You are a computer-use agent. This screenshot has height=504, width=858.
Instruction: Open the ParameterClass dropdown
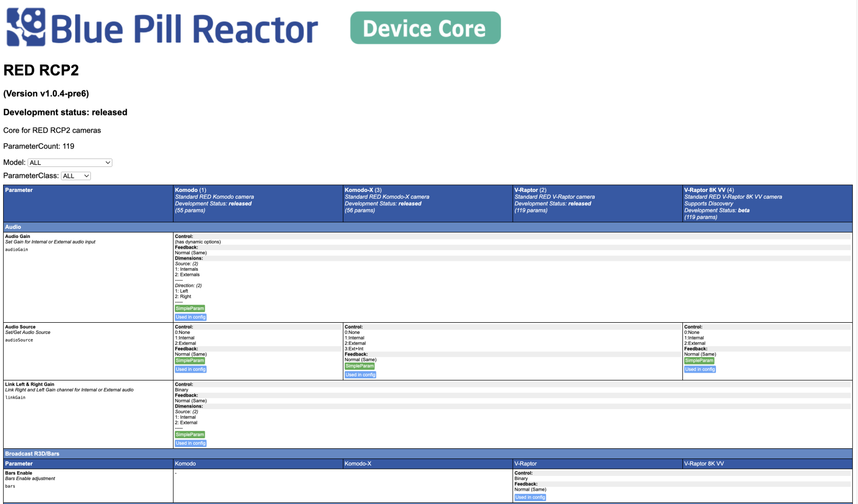[76, 176]
